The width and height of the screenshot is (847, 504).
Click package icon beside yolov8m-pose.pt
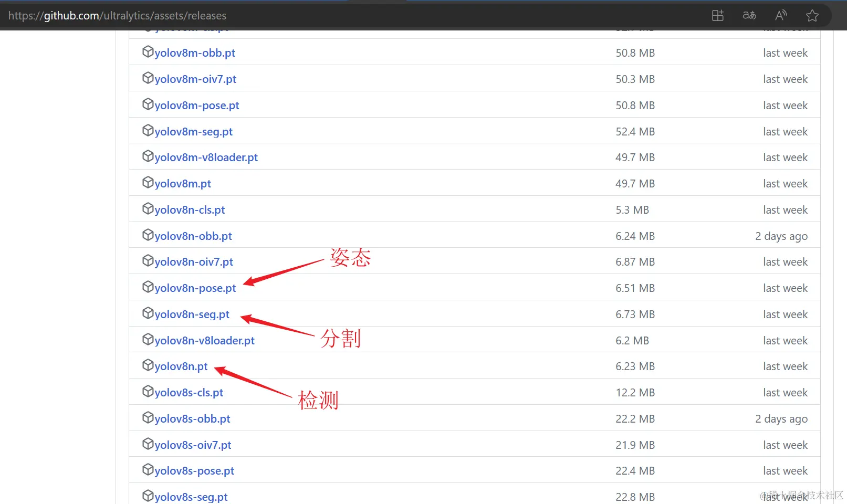coord(148,104)
